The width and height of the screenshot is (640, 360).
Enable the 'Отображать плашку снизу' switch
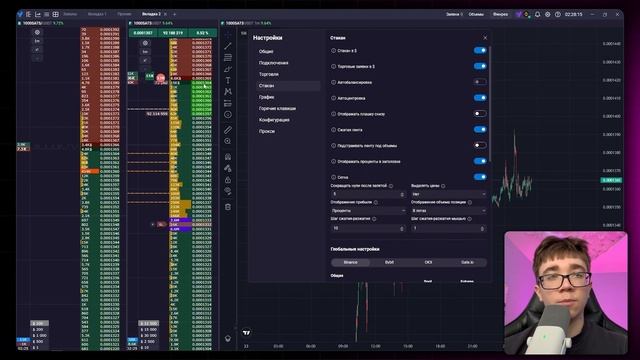pyautogui.click(x=480, y=113)
